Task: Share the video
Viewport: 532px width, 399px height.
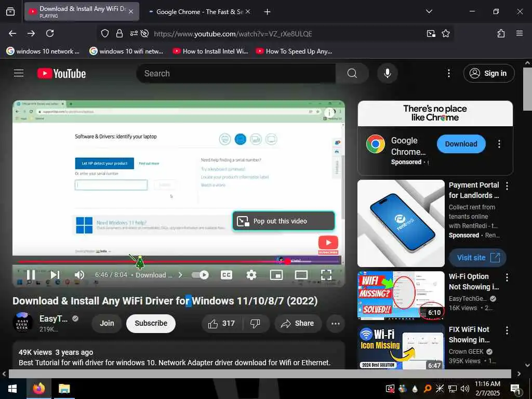Action: click(298, 323)
